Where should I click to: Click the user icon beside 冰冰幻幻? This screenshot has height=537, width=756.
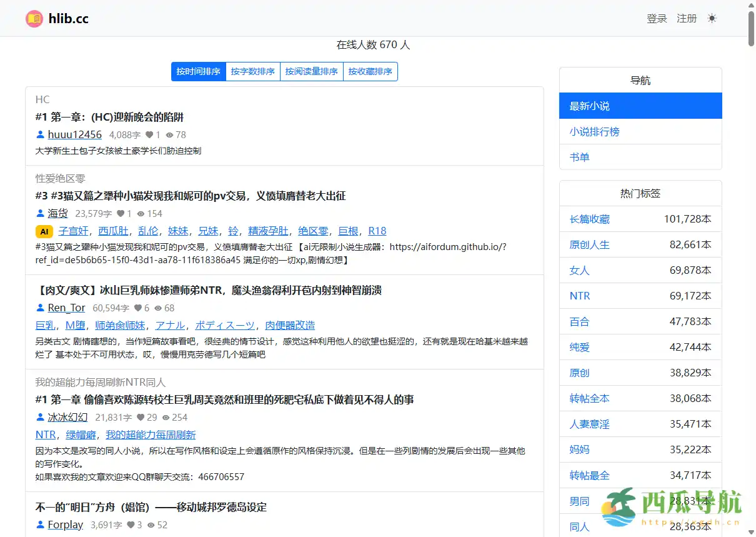click(x=39, y=417)
